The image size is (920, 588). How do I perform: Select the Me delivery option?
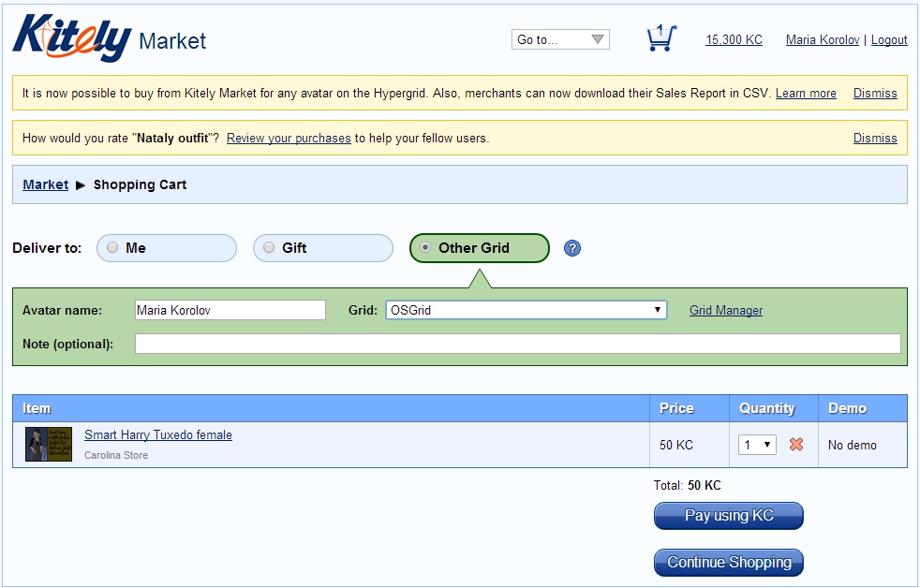pos(167,248)
